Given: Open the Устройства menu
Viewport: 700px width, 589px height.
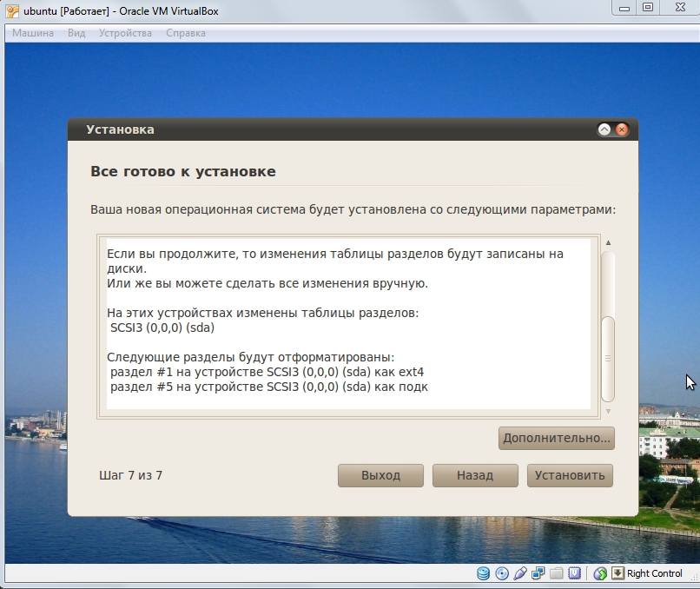Looking at the screenshot, I should 125,33.
